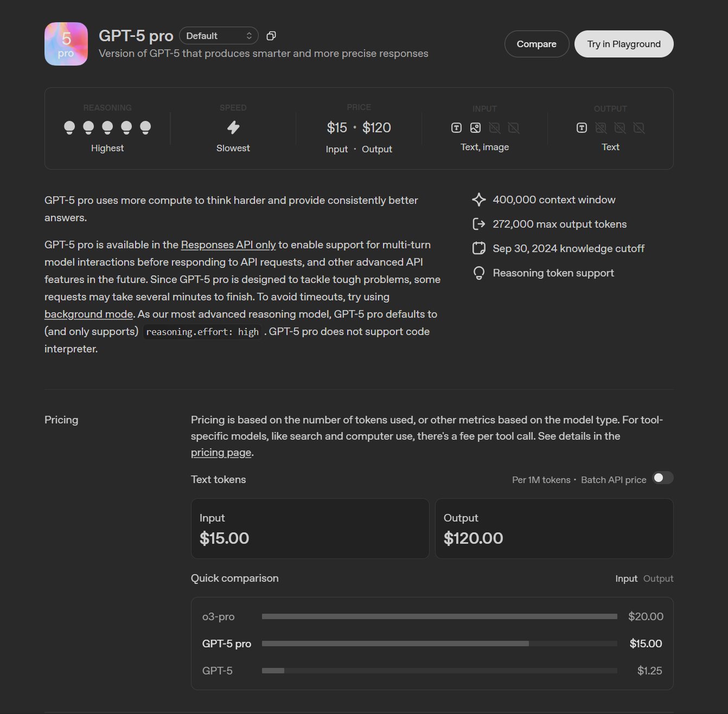The image size is (728, 714).
Task: Open the Responses API only link
Action: point(228,245)
